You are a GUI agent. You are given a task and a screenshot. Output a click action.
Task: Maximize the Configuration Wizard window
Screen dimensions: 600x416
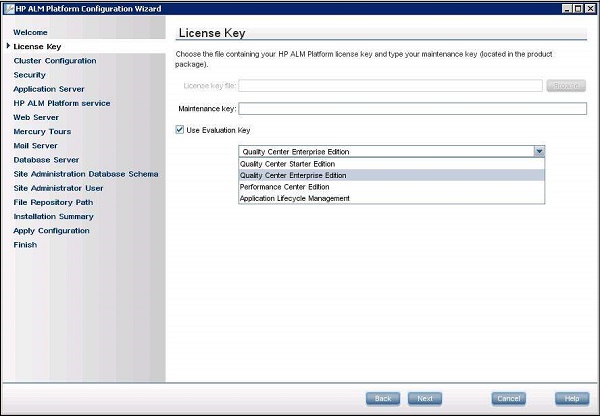(x=579, y=8)
